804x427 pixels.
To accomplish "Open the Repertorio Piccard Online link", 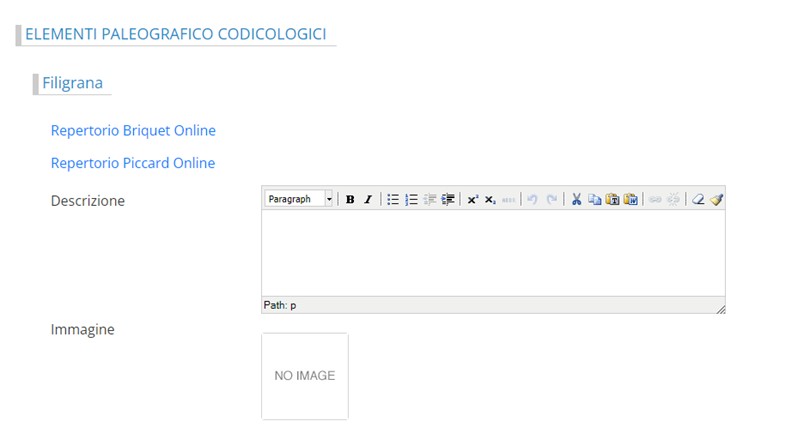I will pos(133,163).
